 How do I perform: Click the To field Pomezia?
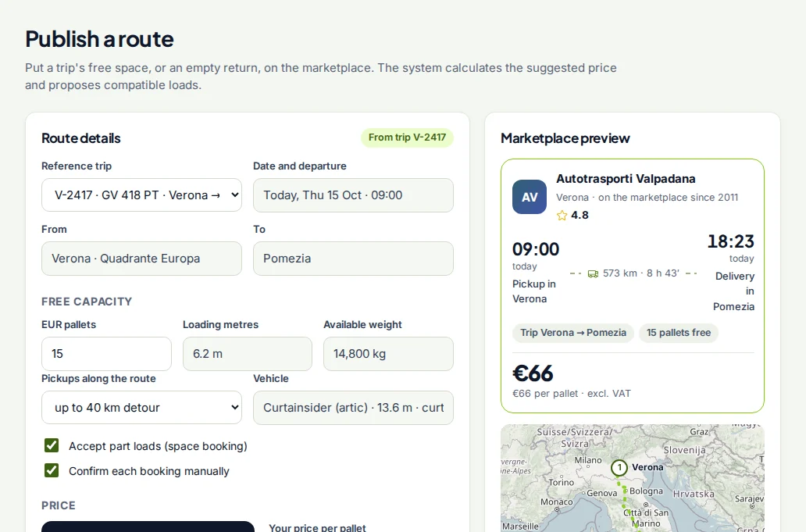coord(353,259)
